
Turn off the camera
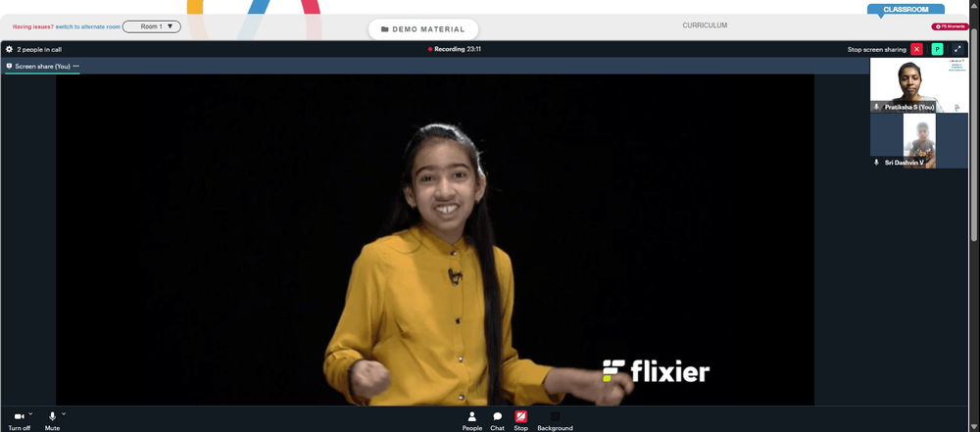coord(19,420)
